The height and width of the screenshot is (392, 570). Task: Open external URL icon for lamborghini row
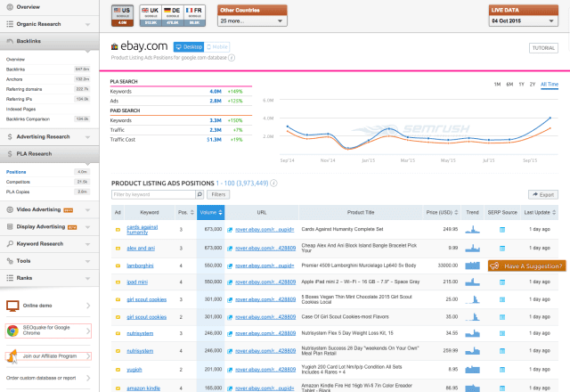(x=230, y=266)
